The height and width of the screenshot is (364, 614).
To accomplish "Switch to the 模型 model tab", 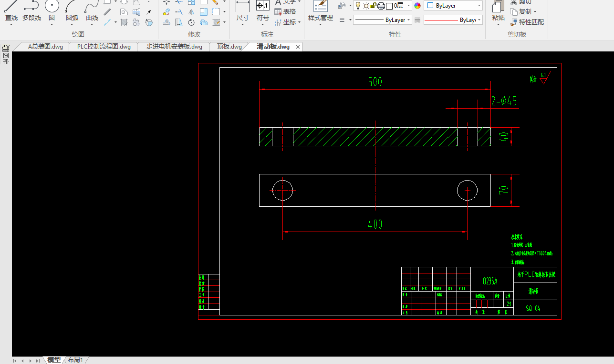I will [x=54, y=360].
